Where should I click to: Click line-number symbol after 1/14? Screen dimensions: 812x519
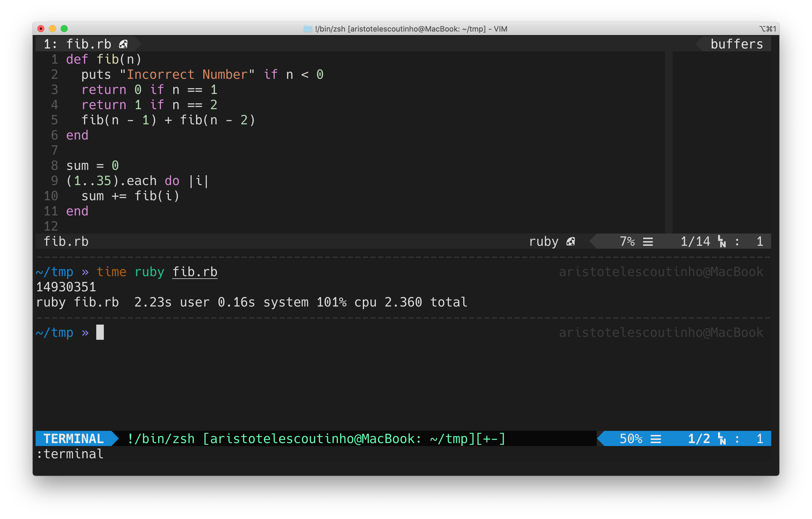point(722,242)
